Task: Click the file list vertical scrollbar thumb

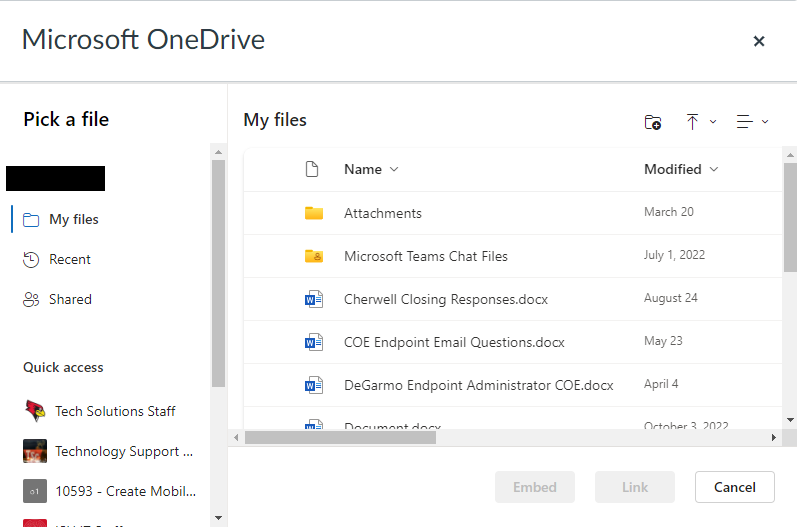Action: point(790,218)
